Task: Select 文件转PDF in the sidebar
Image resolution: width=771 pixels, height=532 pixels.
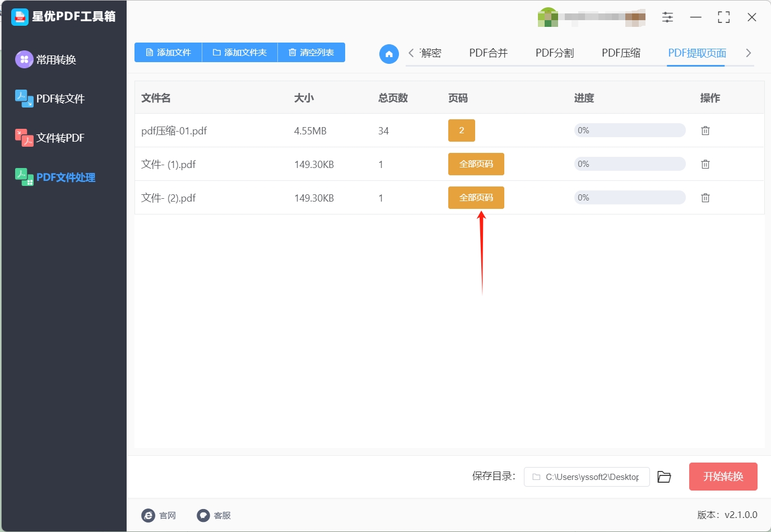Action: click(50, 138)
